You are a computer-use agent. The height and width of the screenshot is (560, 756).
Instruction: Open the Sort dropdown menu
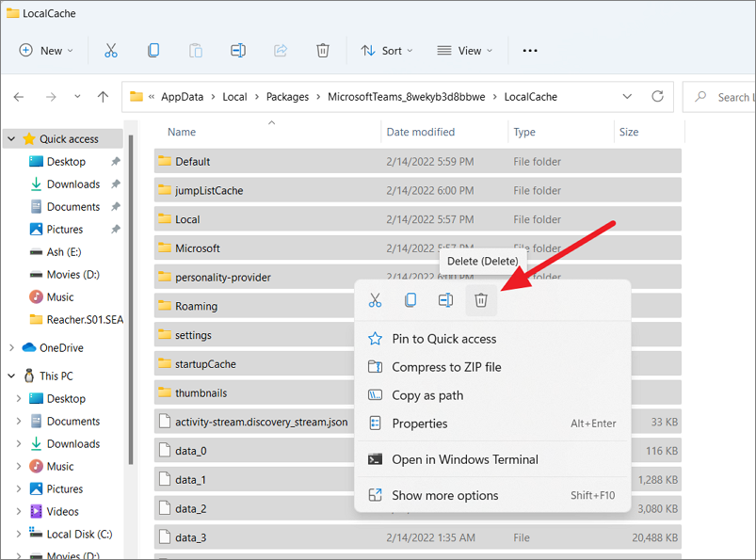387,51
